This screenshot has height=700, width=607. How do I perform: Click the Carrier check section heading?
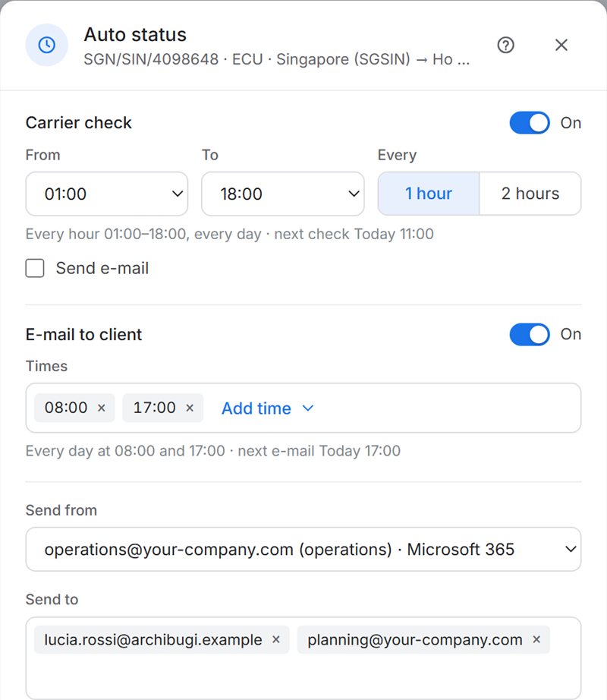78,123
